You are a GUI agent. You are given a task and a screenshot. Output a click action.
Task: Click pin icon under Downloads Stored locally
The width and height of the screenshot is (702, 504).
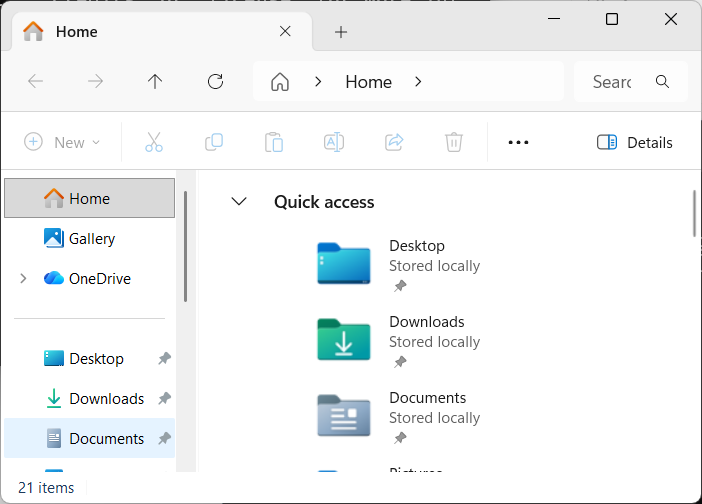400,362
